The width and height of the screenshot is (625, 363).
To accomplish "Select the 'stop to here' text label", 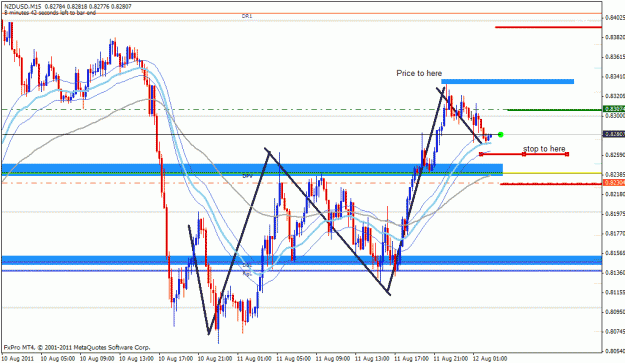I will (x=544, y=149).
